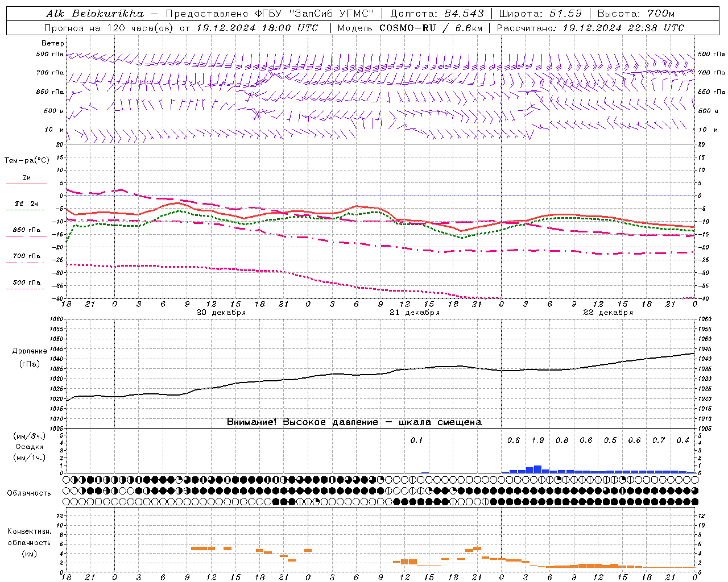Click the 'Осадки' precipitation panel label
This screenshot has height=582, width=728.
30,447
